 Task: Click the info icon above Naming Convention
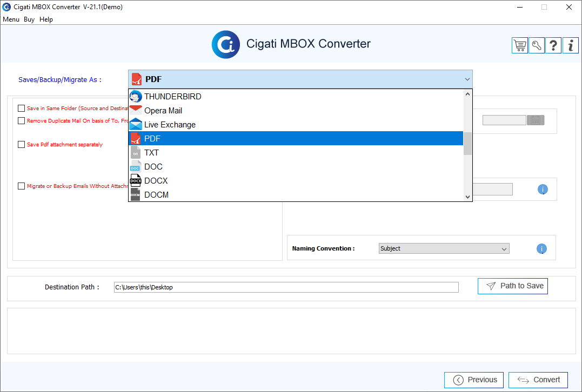[x=543, y=189]
